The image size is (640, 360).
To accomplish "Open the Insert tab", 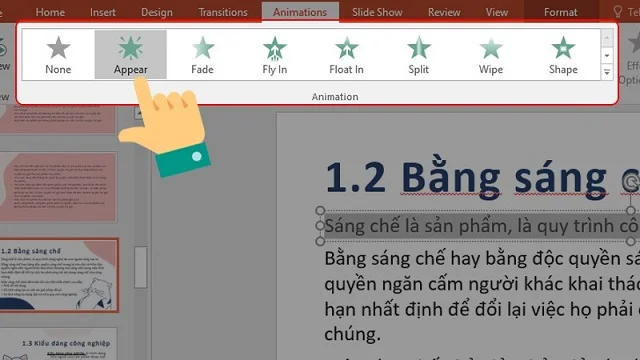I will click(x=102, y=12).
